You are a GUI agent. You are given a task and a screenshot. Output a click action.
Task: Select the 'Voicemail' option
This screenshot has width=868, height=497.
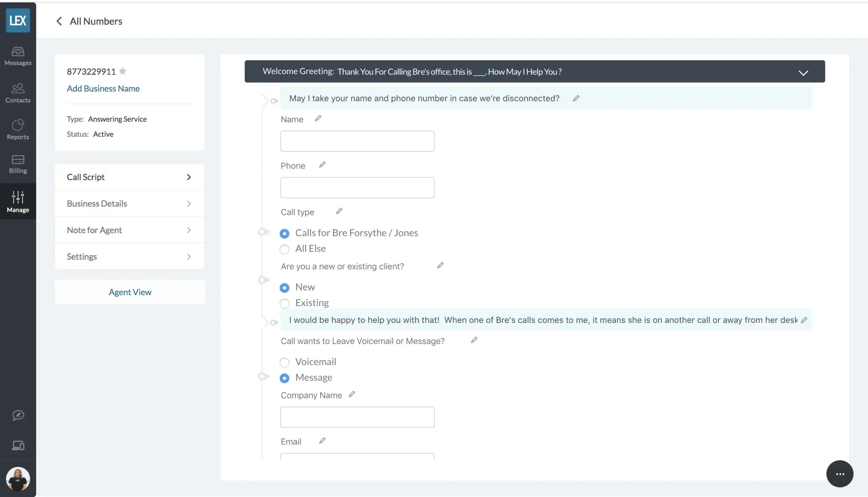[x=284, y=363]
